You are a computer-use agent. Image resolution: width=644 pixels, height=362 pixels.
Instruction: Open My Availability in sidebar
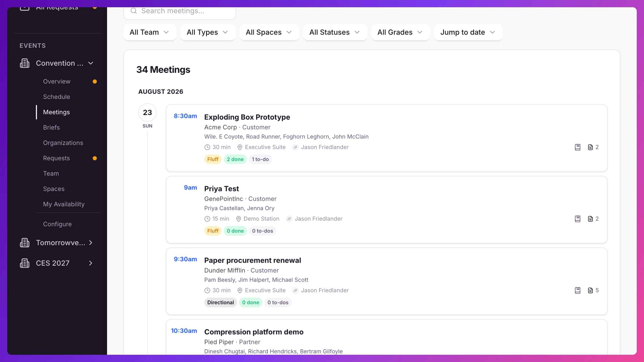pyautogui.click(x=64, y=204)
